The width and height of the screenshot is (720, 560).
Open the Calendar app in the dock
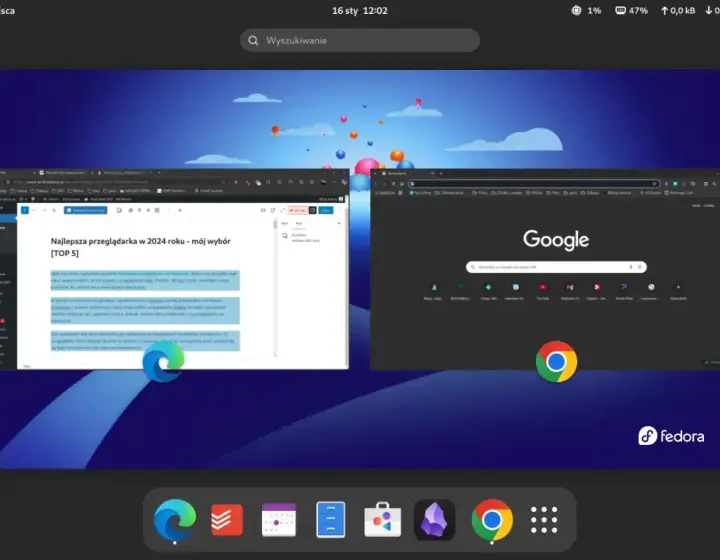tap(279, 520)
